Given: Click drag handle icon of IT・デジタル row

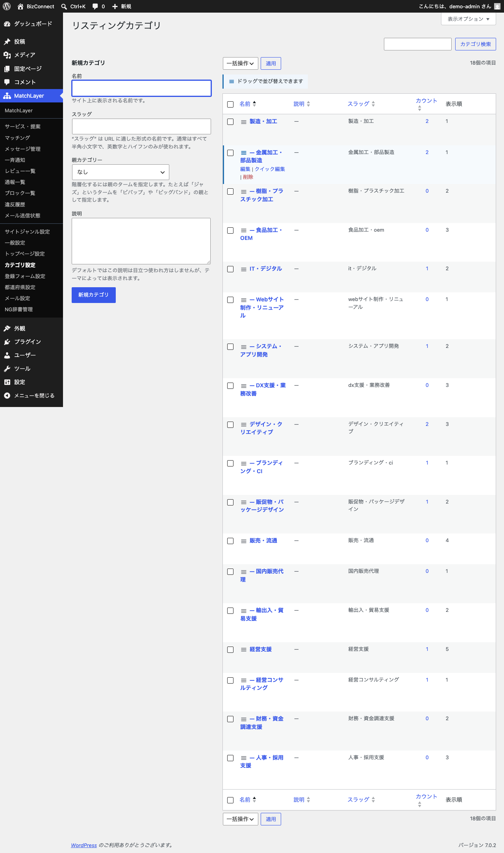Looking at the screenshot, I should 244,269.
